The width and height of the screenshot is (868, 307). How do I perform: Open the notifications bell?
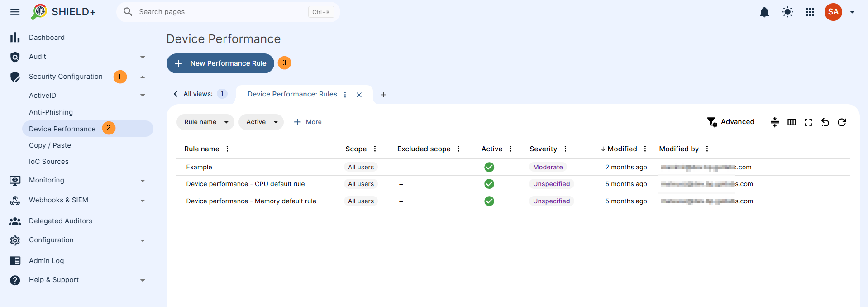[764, 12]
